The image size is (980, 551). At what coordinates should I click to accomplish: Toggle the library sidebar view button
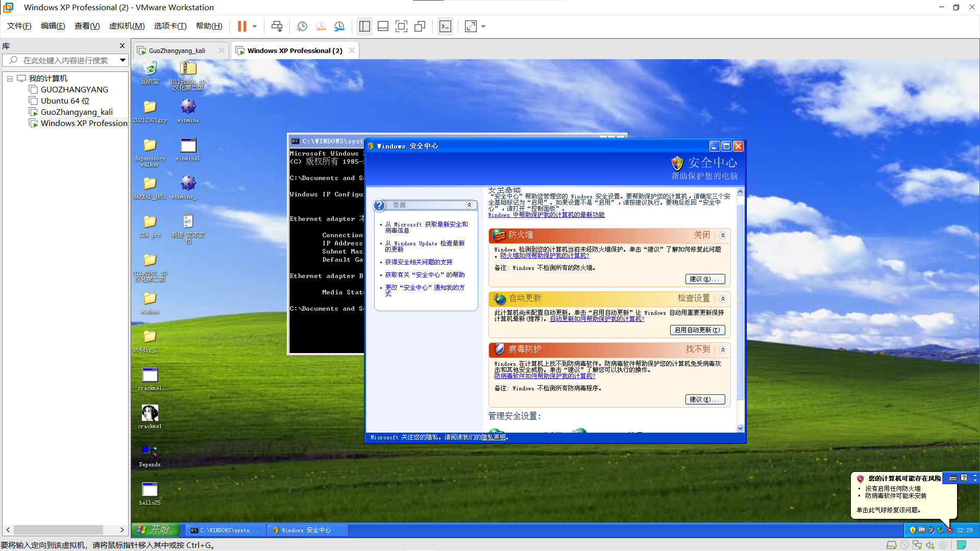364,27
